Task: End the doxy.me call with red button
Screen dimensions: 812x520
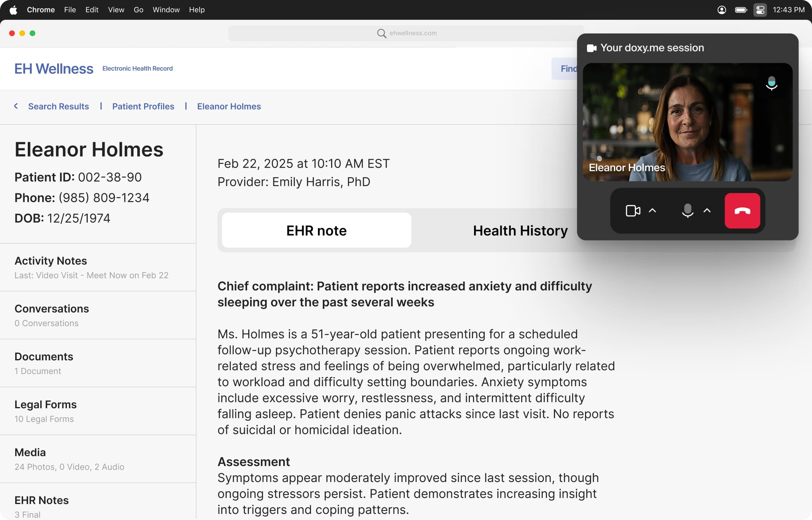Action: click(x=742, y=211)
